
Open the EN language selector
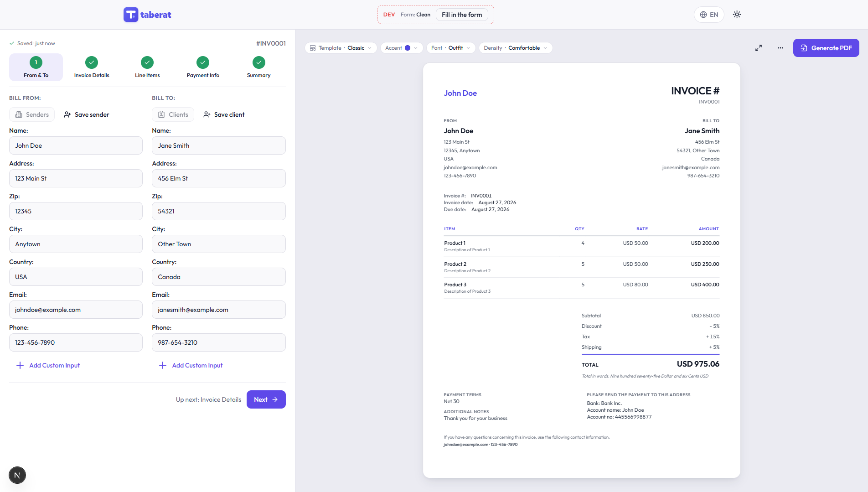point(709,15)
